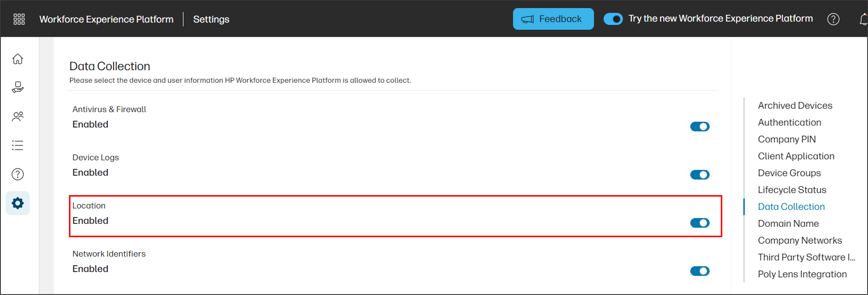868x295 pixels.
Task: Open the app launcher grid icon
Action: 19,19
